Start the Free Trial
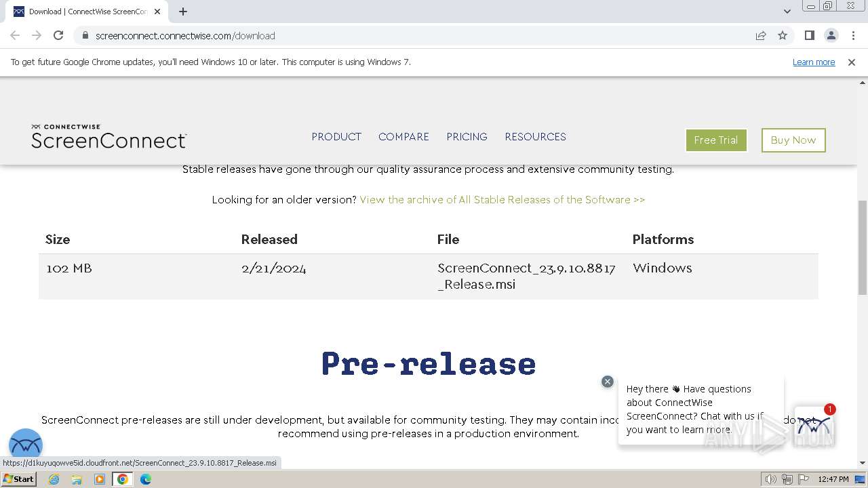This screenshot has width=868, height=488. tap(716, 140)
